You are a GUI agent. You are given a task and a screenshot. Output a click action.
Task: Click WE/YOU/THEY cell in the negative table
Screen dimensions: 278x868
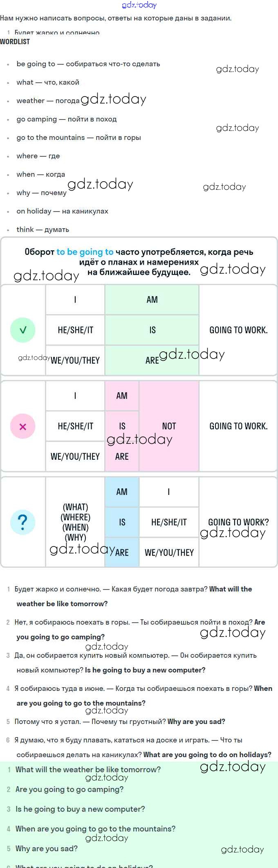(x=75, y=456)
